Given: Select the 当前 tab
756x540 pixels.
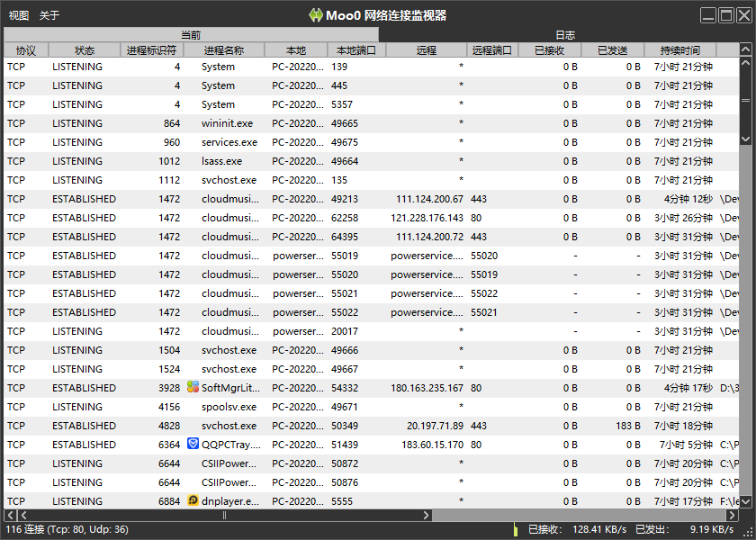Looking at the screenshot, I should pyautogui.click(x=191, y=35).
